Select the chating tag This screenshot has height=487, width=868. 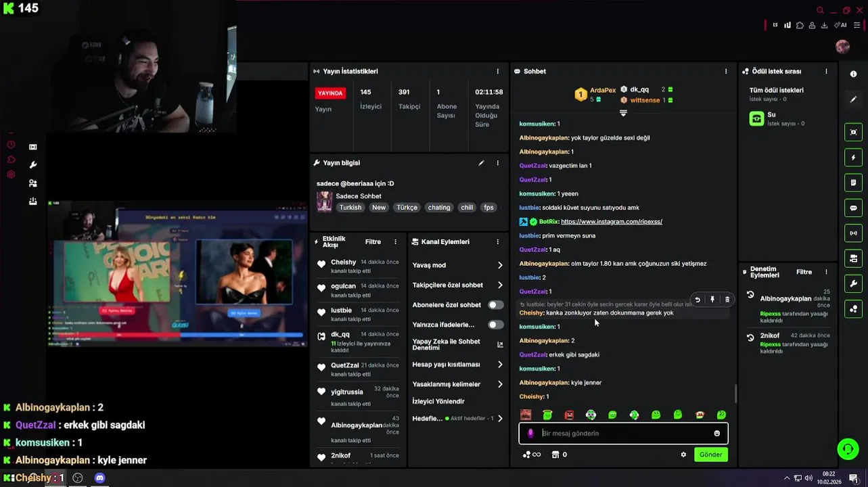(x=439, y=208)
